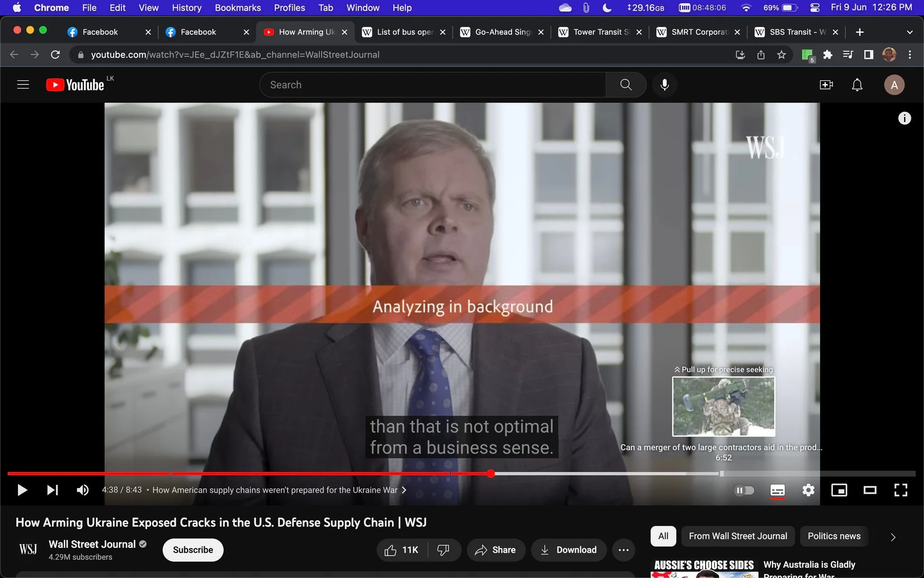The image size is (924, 578).
Task: Bookmark this page with the star
Action: pyautogui.click(x=781, y=55)
